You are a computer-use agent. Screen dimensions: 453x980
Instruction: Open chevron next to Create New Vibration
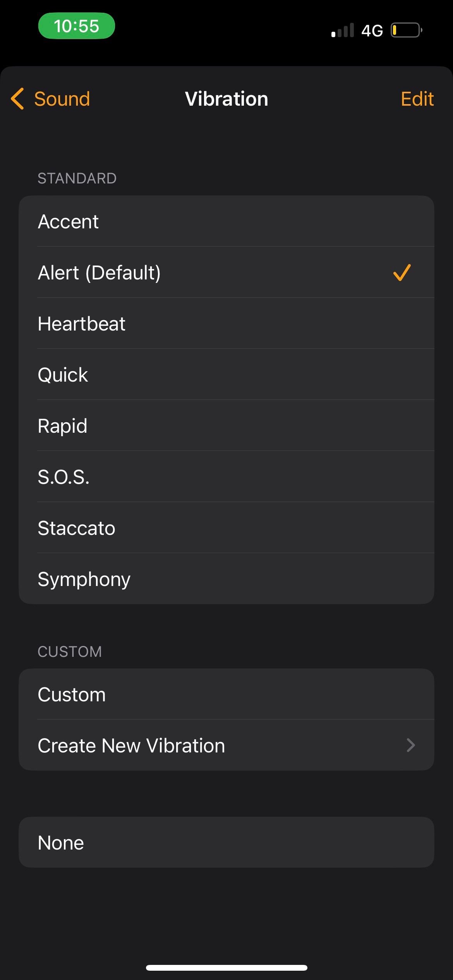pos(410,745)
